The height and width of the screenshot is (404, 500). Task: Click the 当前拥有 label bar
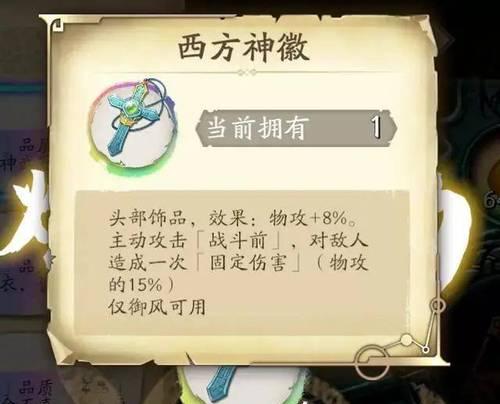pos(296,128)
